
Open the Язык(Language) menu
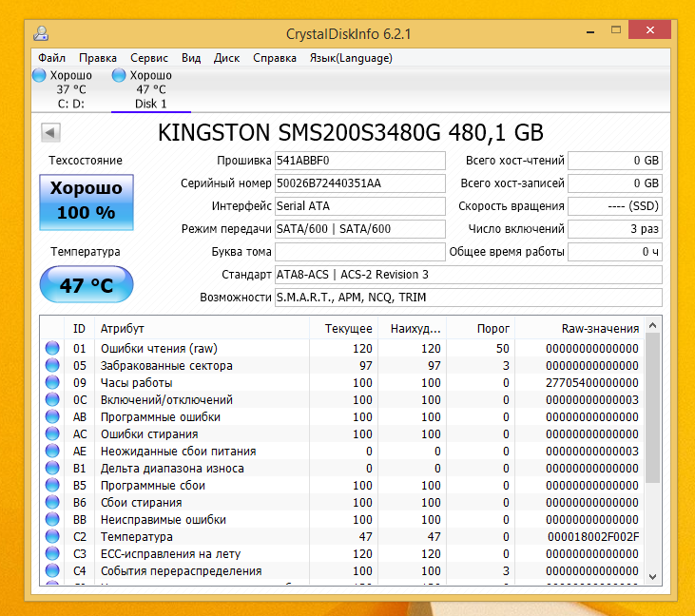coord(351,58)
